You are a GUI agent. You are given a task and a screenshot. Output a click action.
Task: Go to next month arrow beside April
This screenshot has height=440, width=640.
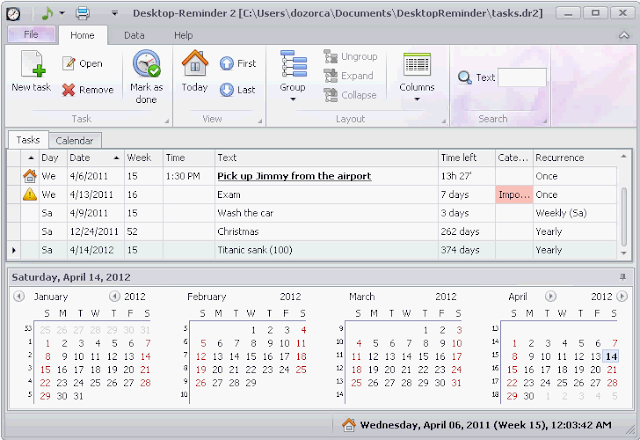(550, 296)
